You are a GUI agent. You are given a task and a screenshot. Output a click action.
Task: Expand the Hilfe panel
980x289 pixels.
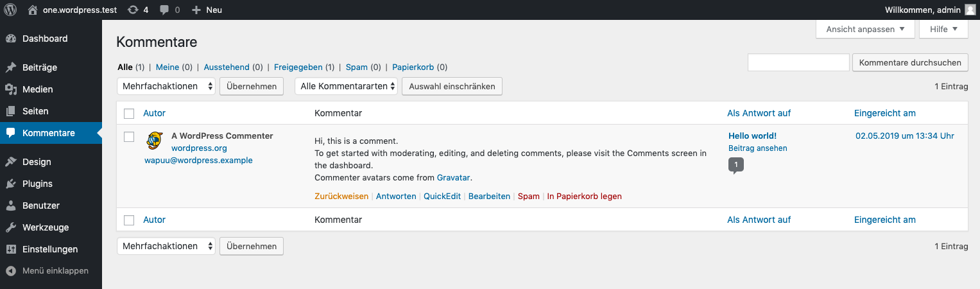tap(943, 29)
